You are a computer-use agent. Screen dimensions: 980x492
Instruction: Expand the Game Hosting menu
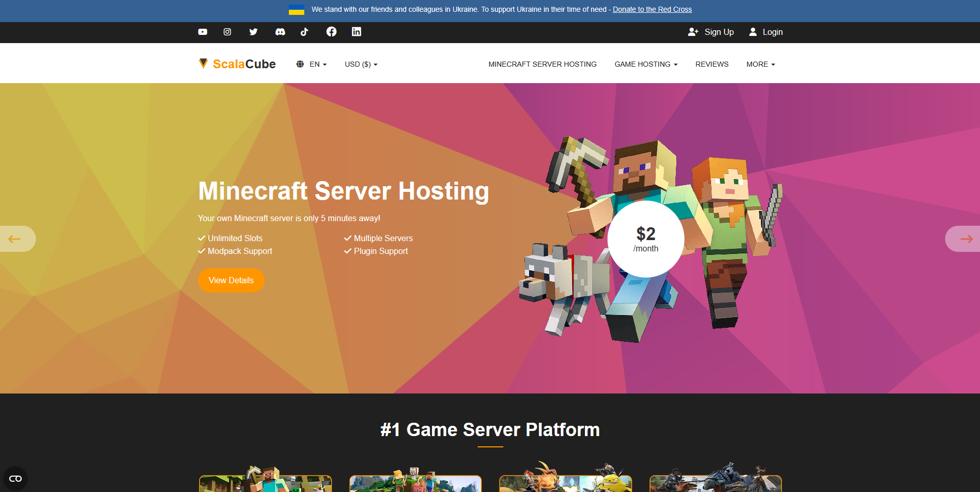coord(646,64)
